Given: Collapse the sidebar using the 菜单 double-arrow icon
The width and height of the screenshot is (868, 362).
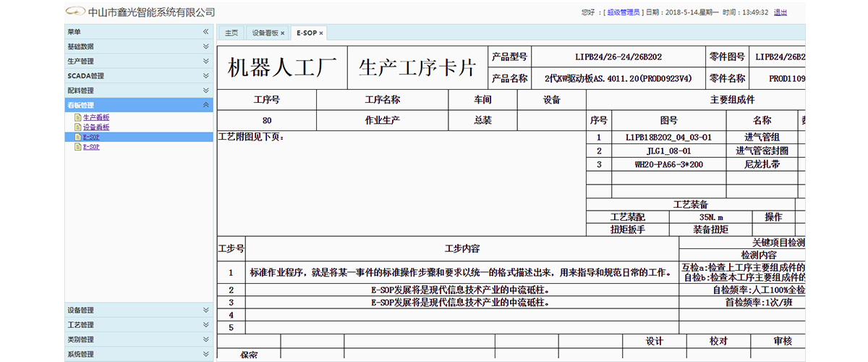Looking at the screenshot, I should tap(206, 32).
